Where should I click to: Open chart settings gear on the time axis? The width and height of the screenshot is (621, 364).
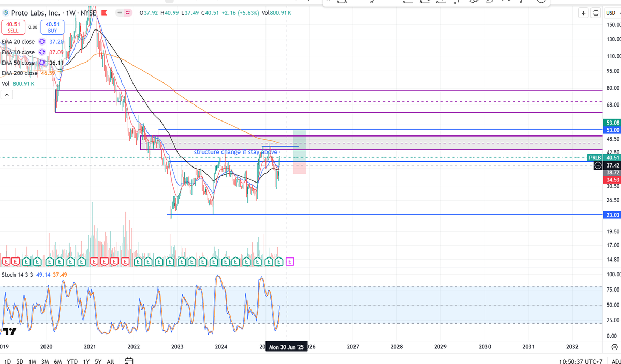[614, 347]
